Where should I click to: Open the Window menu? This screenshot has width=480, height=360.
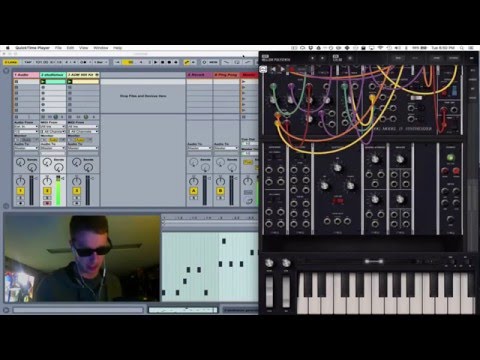tap(101, 48)
